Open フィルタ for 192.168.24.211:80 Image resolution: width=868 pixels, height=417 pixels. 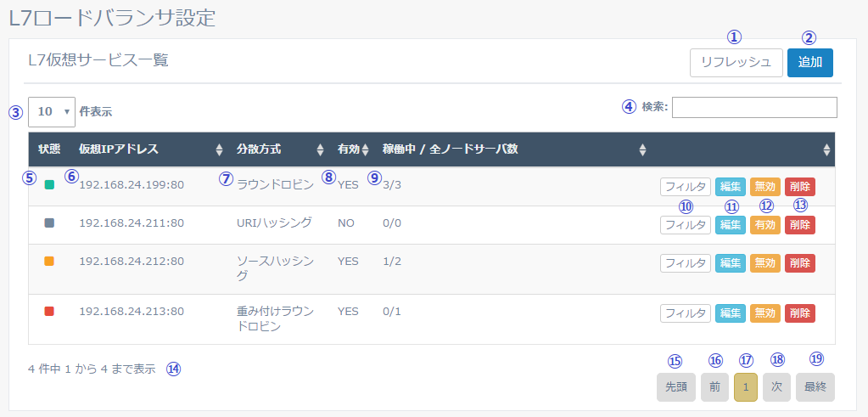point(686,225)
